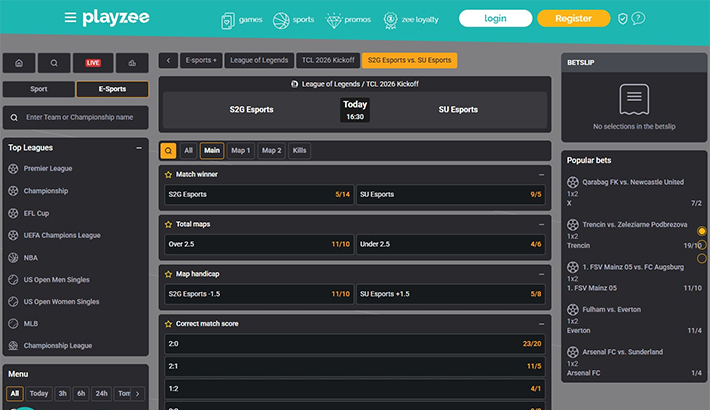The width and height of the screenshot is (710, 410).
Task: Switch to the E-Sports toggle
Action: (112, 89)
